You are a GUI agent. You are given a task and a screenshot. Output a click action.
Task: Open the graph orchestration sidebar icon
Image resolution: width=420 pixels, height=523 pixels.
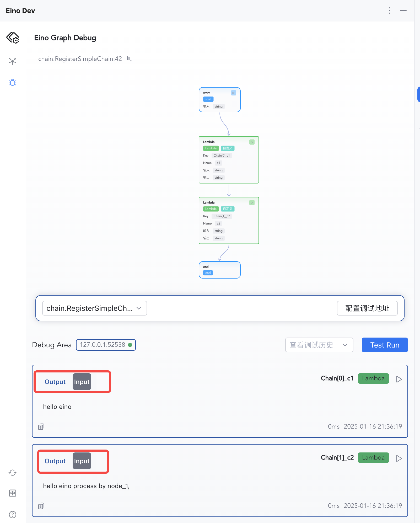click(13, 61)
